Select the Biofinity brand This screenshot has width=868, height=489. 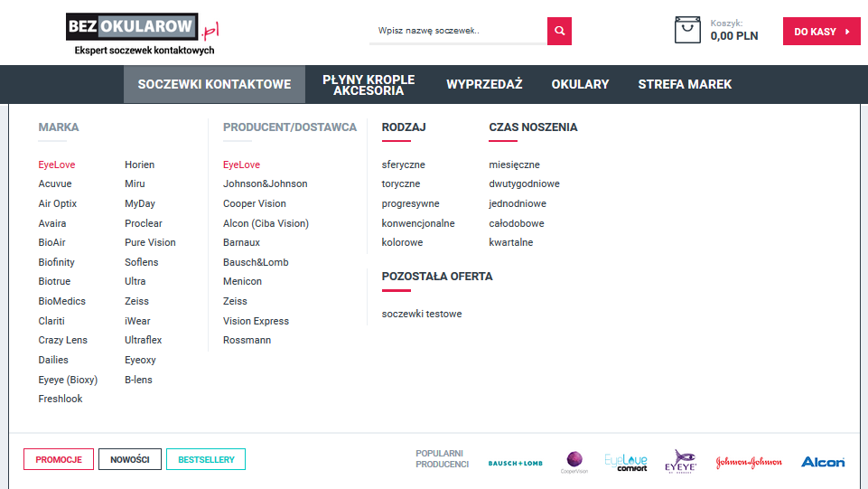pyautogui.click(x=57, y=262)
